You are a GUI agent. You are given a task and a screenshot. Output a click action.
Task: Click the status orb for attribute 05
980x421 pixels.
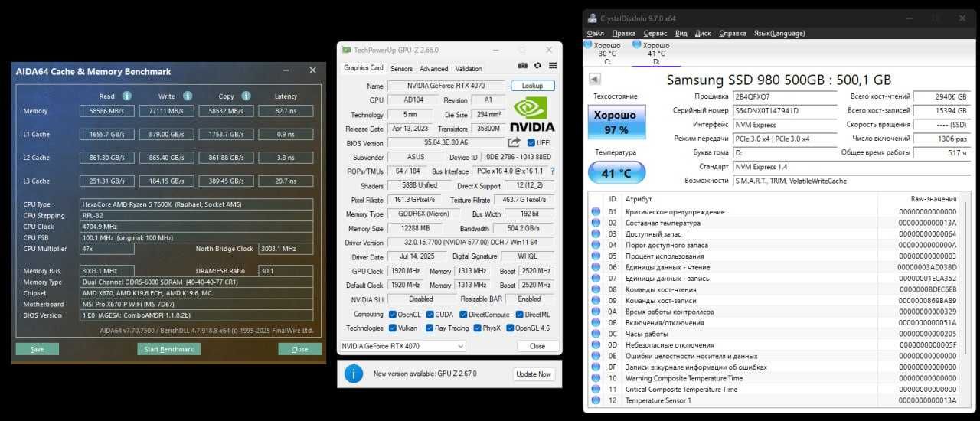tap(596, 256)
